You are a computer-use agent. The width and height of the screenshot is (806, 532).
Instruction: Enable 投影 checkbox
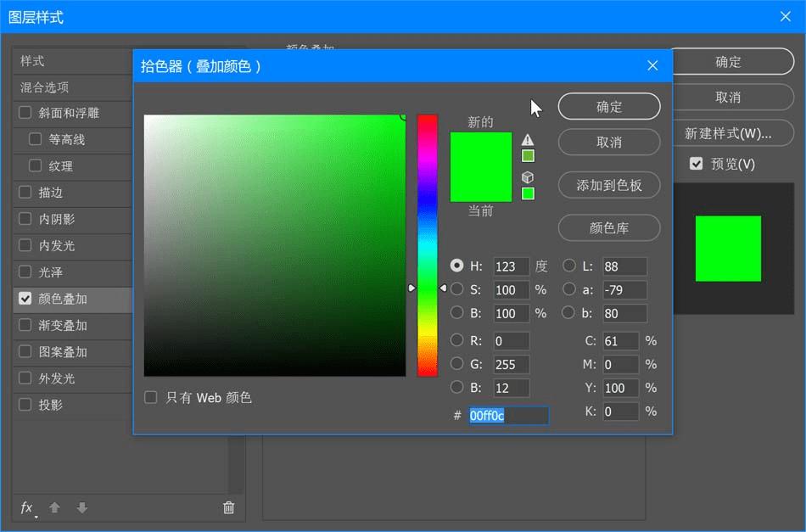click(x=25, y=405)
